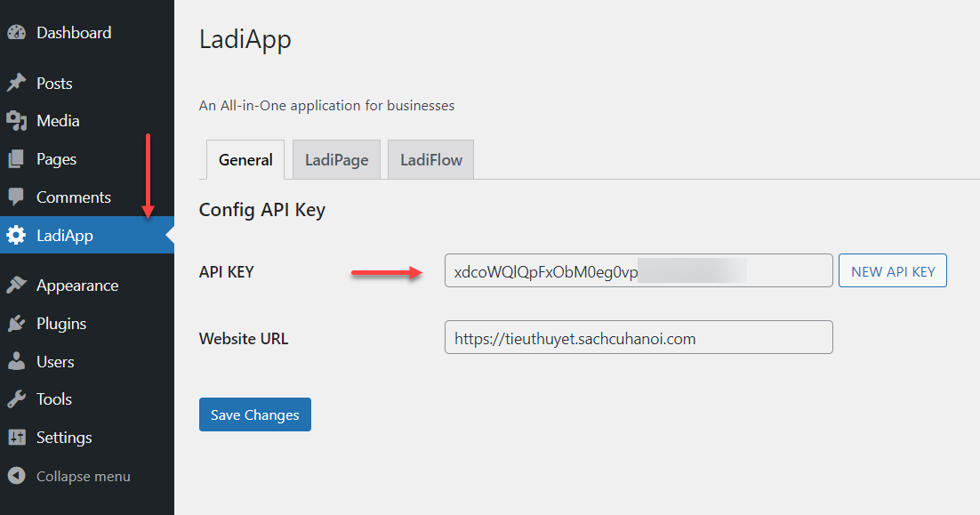Click the Tools wrench icon
Screen dimensions: 980x515
tap(17, 399)
